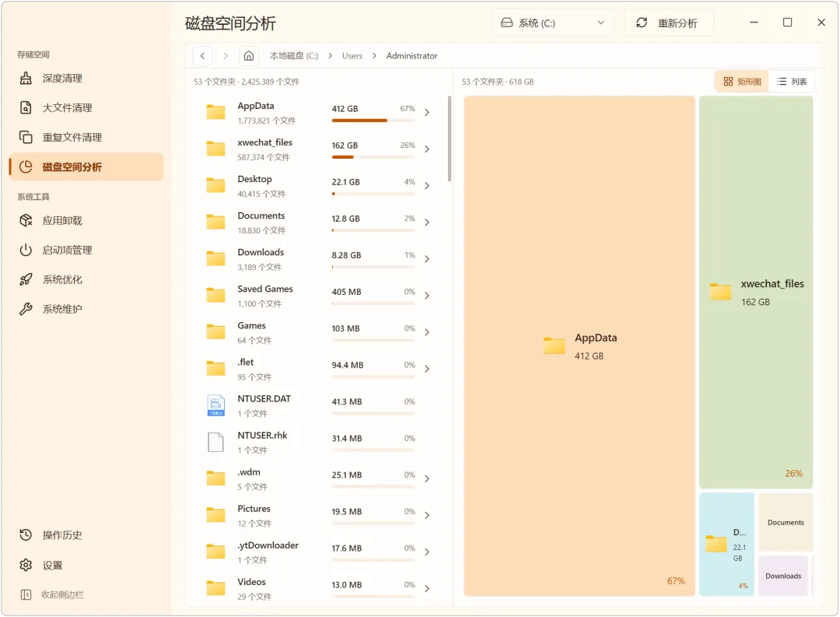Click the 设置 settings sidebar label
Screen dimensions: 840x617
coord(53,565)
